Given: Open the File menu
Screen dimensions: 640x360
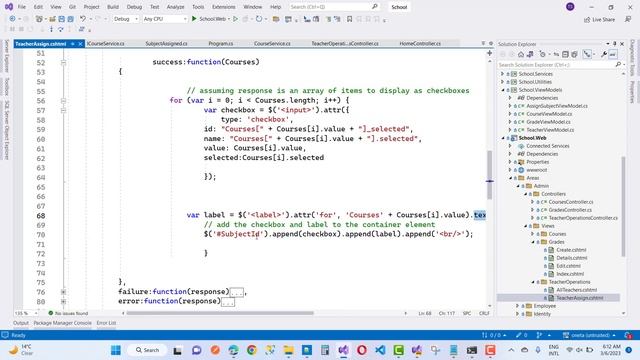Looking at the screenshot, I should [22, 7].
